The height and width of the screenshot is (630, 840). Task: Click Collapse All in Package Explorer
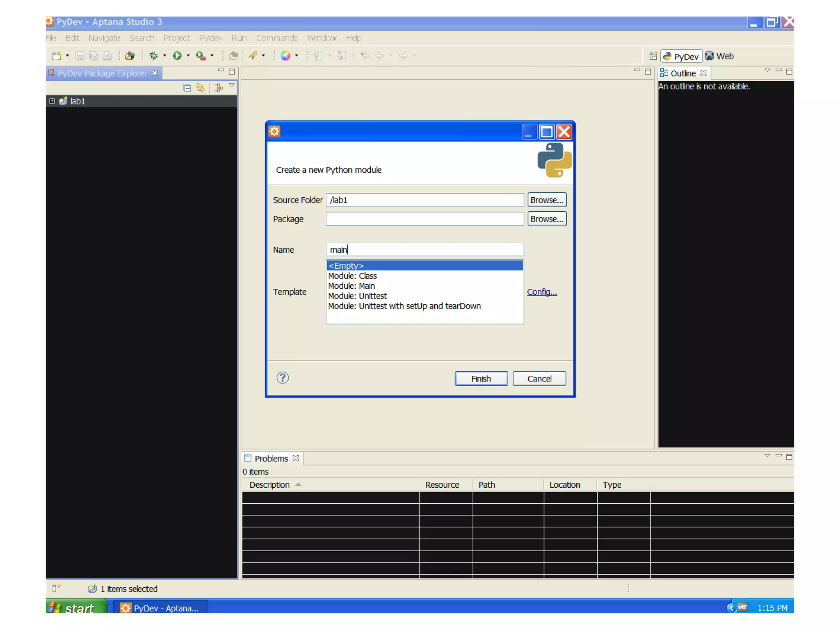pyautogui.click(x=187, y=88)
